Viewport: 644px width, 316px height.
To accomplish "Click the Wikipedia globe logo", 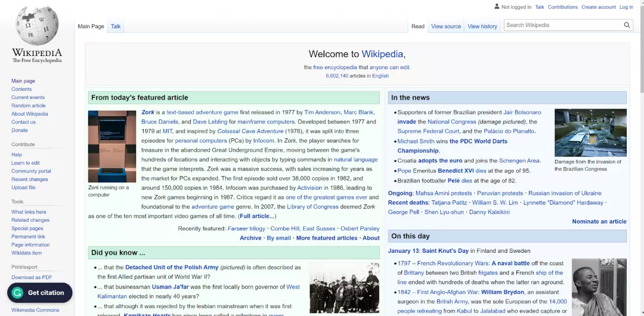I will point(37,26).
